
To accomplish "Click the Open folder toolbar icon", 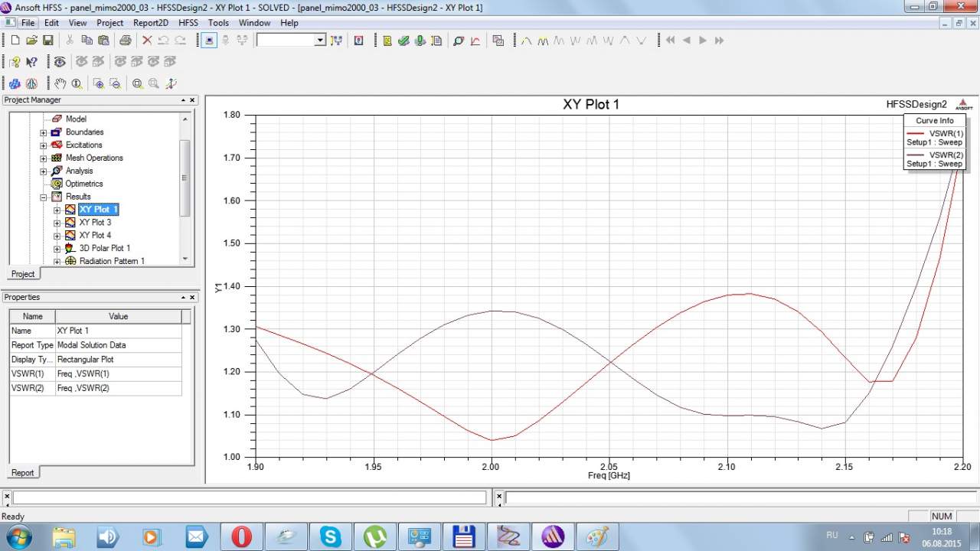I will [x=31, y=41].
